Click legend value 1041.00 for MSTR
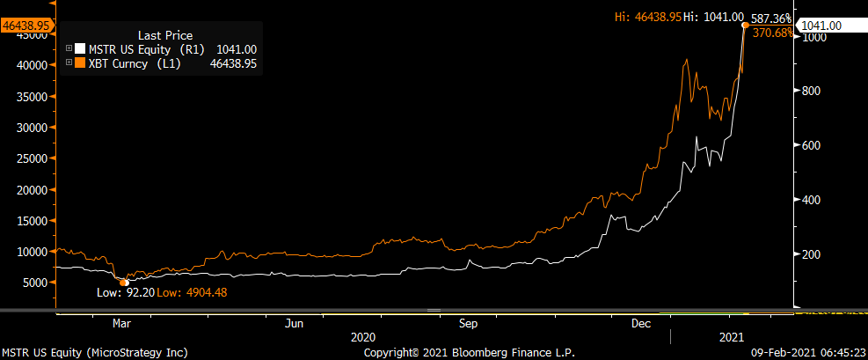The height and width of the screenshot is (360, 868). (x=237, y=49)
